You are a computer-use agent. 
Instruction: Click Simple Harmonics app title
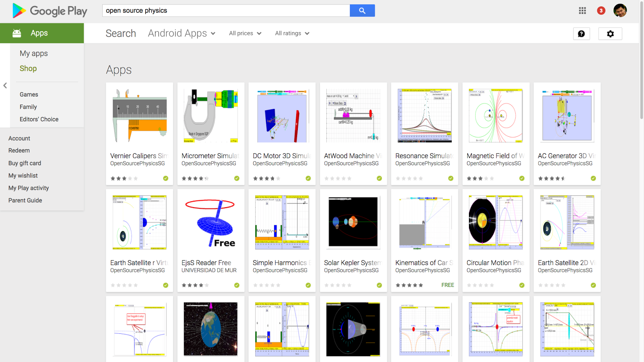[282, 263]
